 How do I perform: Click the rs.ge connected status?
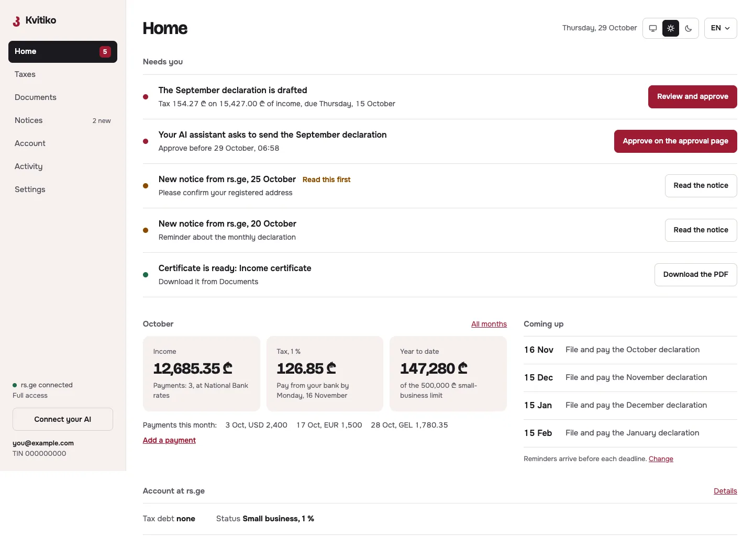click(43, 385)
